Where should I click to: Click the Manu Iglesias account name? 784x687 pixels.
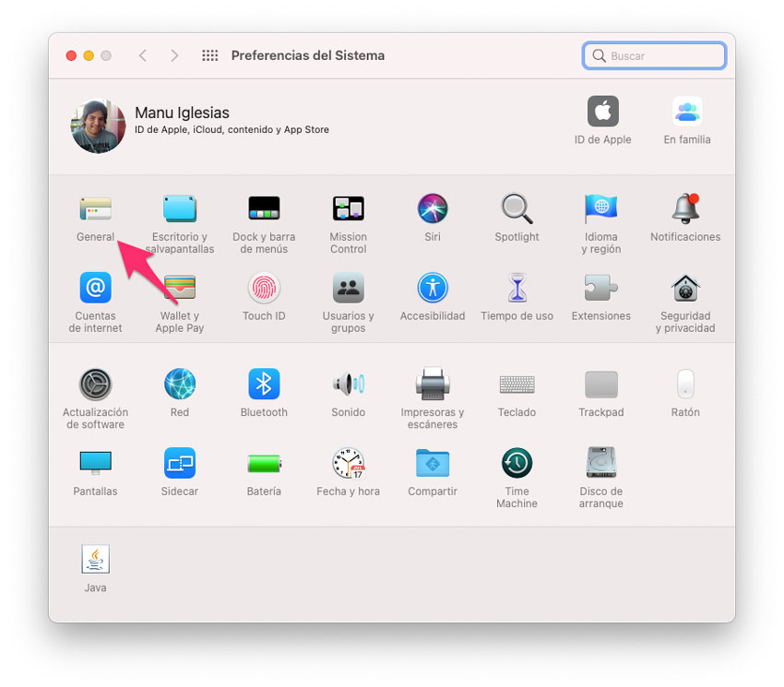tap(182, 113)
